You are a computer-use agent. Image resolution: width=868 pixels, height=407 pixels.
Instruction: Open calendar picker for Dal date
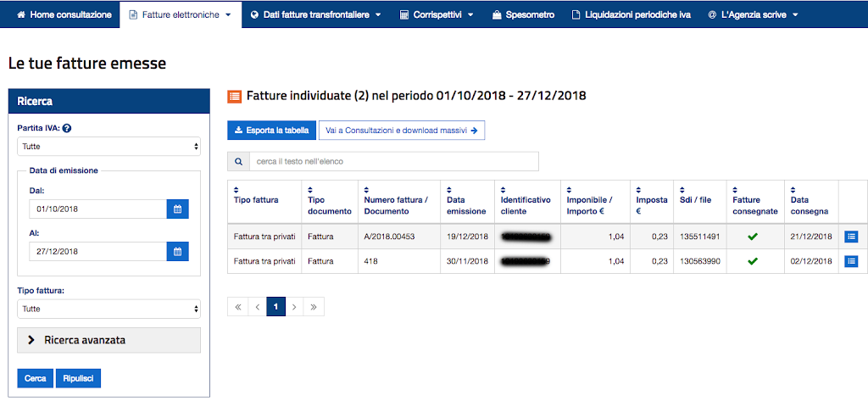pyautogui.click(x=177, y=209)
